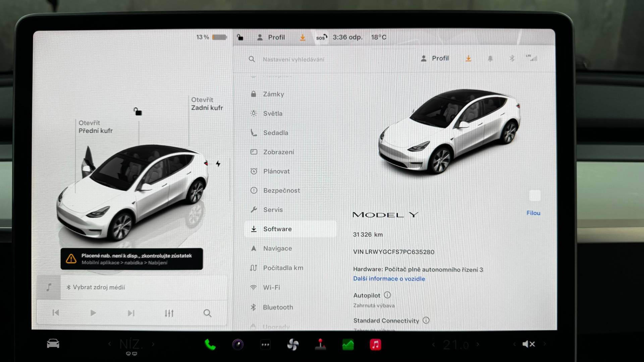644x362 pixels.
Task: Tap the Filou vehicle name link
Action: pyautogui.click(x=533, y=213)
